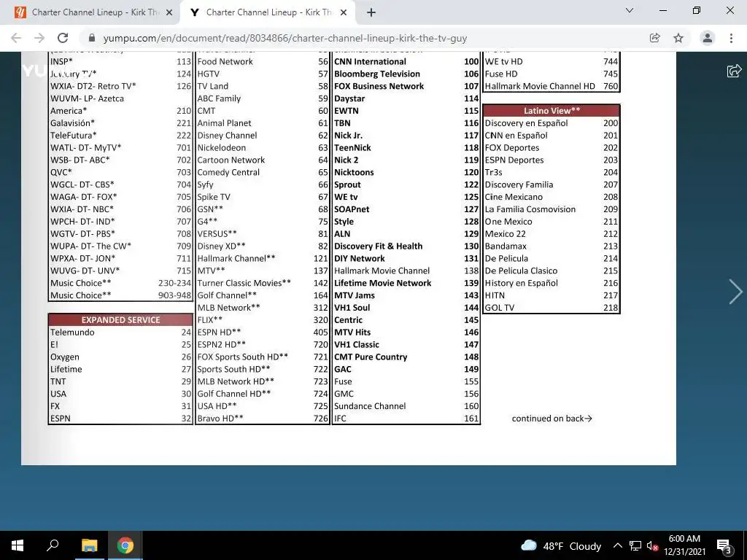This screenshot has height=560, width=747.
Task: Select the HGTV entry
Action: pyautogui.click(x=263, y=74)
